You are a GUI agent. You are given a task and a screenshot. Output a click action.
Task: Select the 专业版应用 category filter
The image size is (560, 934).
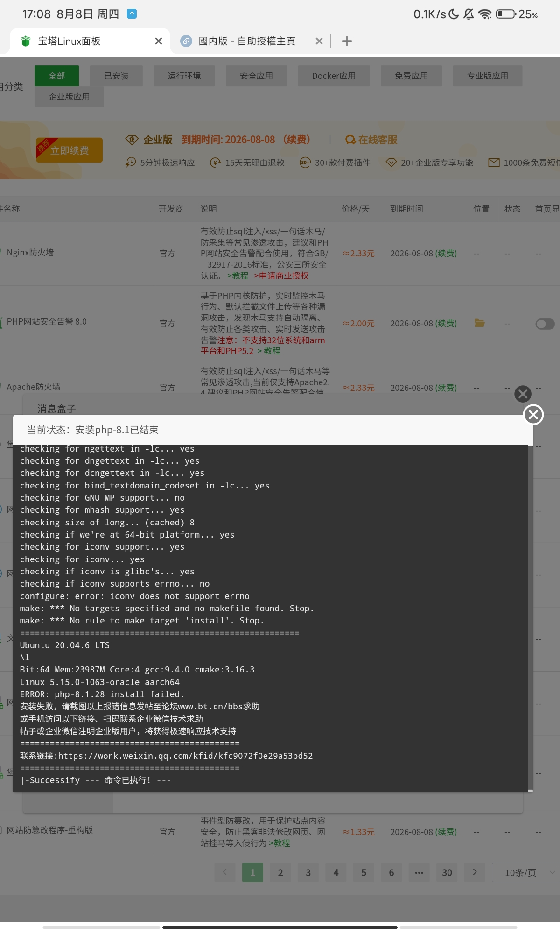(x=488, y=76)
